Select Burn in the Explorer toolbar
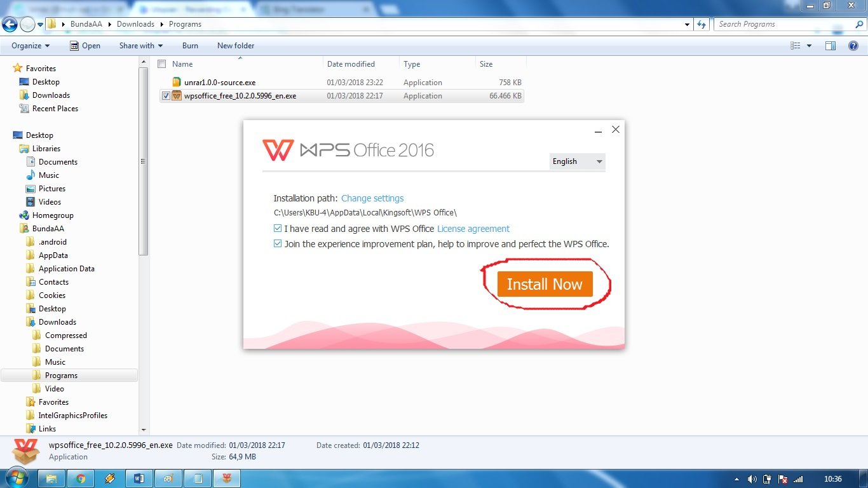This screenshot has height=488, width=868. point(190,45)
